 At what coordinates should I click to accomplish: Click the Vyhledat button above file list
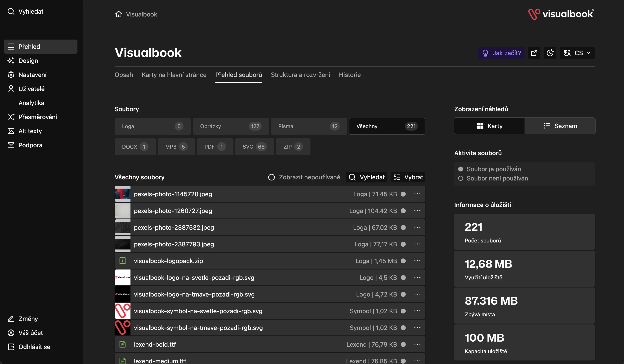pos(367,177)
